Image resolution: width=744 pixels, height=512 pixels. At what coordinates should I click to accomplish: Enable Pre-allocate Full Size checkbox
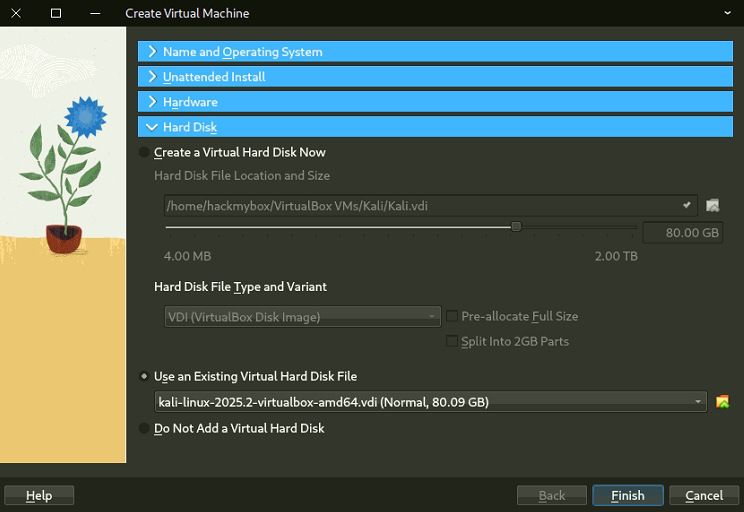point(452,316)
